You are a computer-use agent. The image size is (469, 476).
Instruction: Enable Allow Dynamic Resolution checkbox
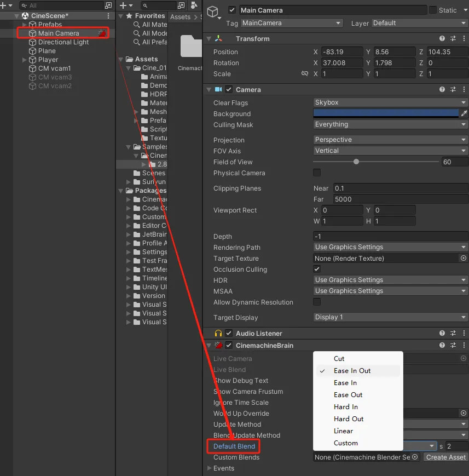click(x=317, y=302)
